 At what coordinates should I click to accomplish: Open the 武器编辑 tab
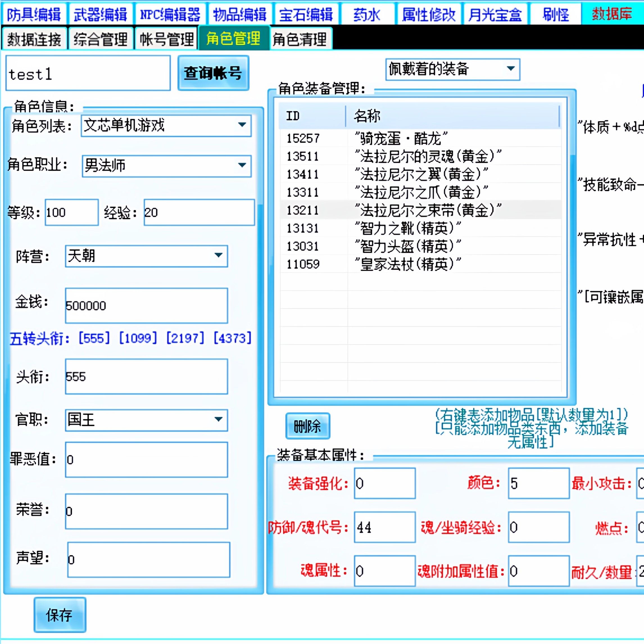(100, 14)
